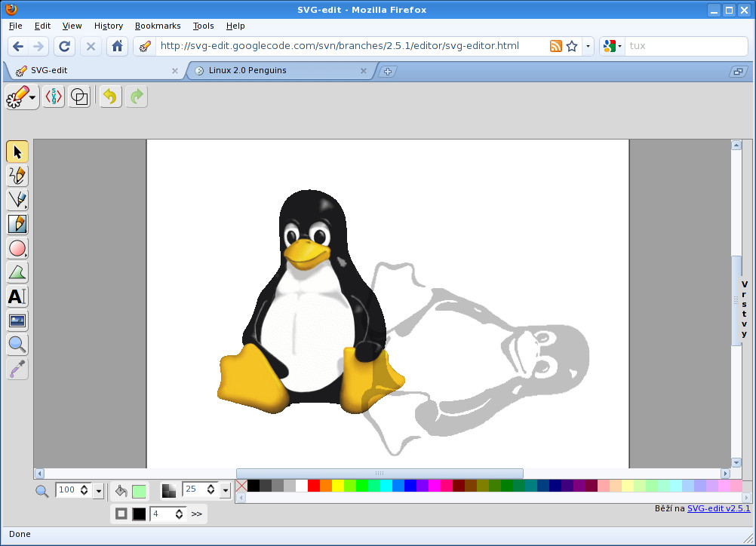Open the History menu
The width and height of the screenshot is (756, 546).
[109, 26]
